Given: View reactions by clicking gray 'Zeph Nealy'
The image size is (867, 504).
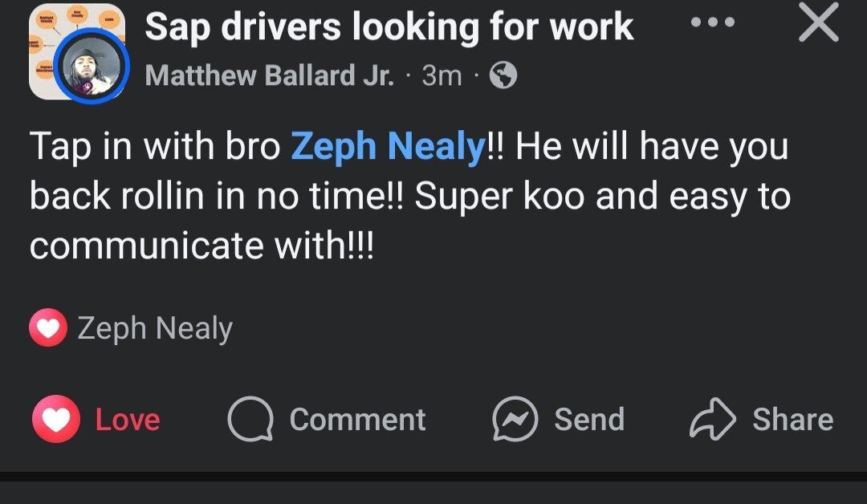Looking at the screenshot, I should tap(155, 328).
